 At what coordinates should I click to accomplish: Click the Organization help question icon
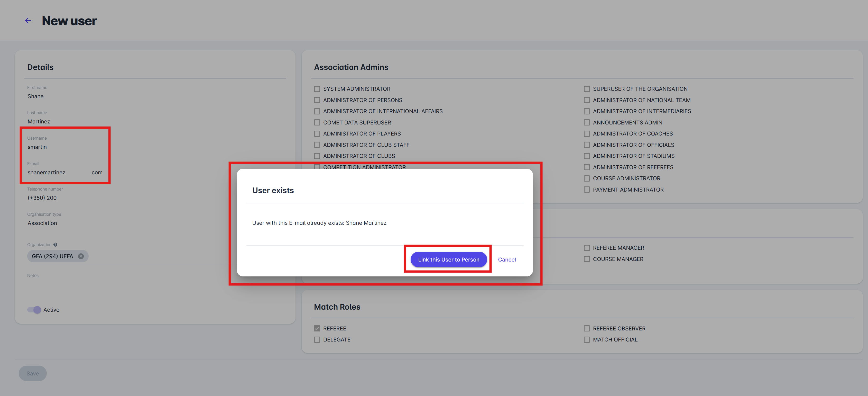tap(55, 245)
